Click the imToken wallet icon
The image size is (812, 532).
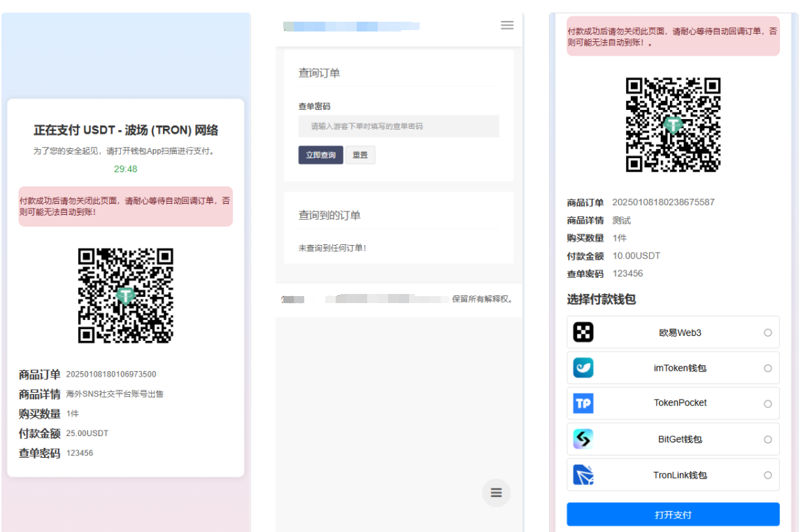pyautogui.click(x=583, y=367)
